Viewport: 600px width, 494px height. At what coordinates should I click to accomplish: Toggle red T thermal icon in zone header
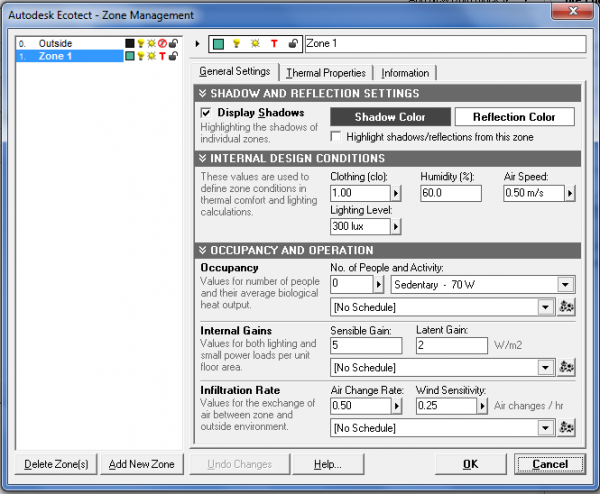[274, 44]
